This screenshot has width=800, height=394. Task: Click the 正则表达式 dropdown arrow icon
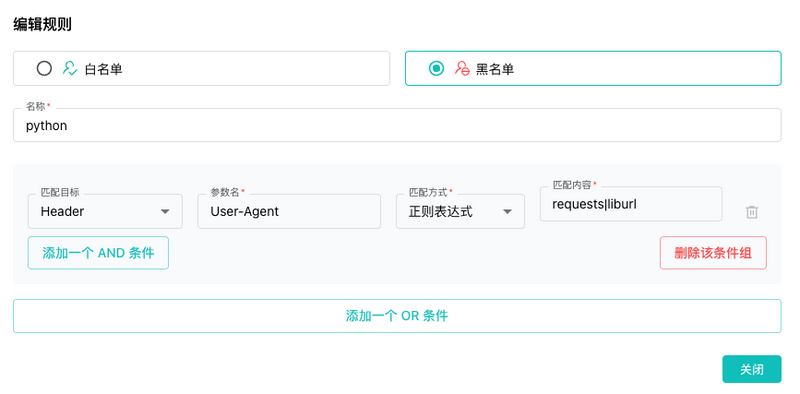pyautogui.click(x=507, y=212)
